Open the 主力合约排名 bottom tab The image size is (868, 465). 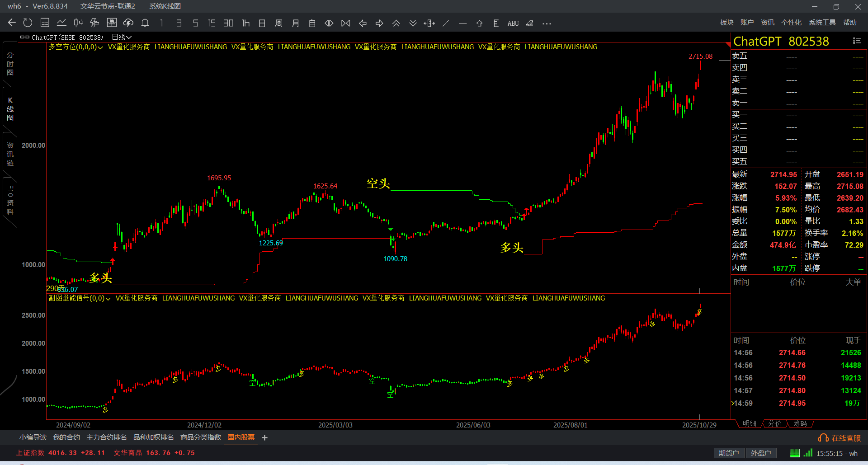107,437
